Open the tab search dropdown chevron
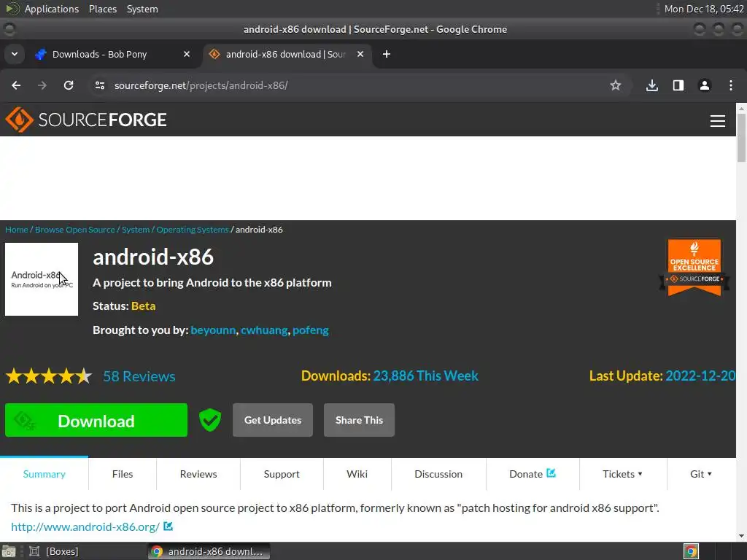 point(15,54)
